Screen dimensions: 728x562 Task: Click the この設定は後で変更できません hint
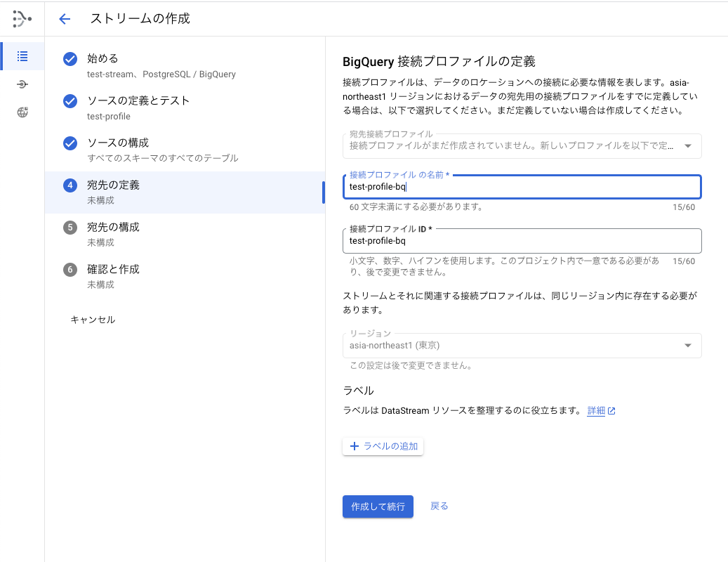click(411, 365)
